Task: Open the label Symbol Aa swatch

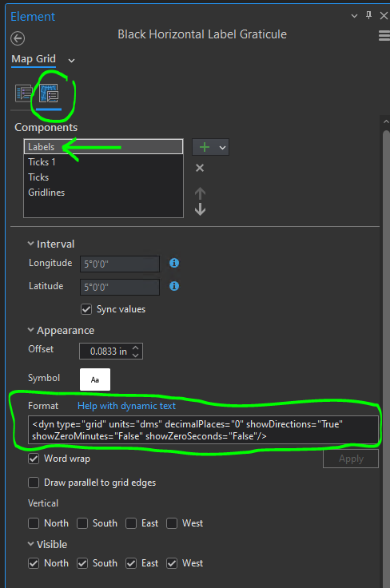Action: [x=95, y=379]
